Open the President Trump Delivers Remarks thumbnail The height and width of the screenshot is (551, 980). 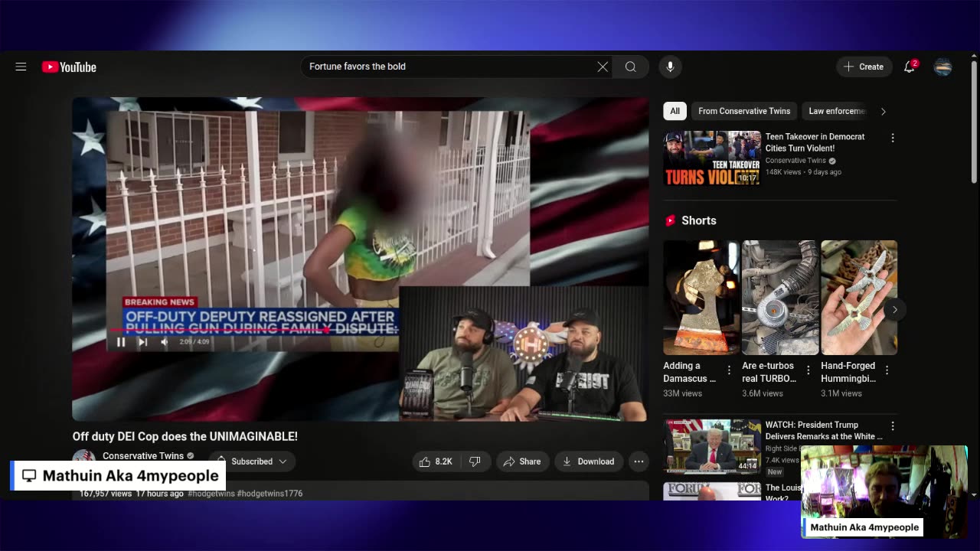[712, 445]
